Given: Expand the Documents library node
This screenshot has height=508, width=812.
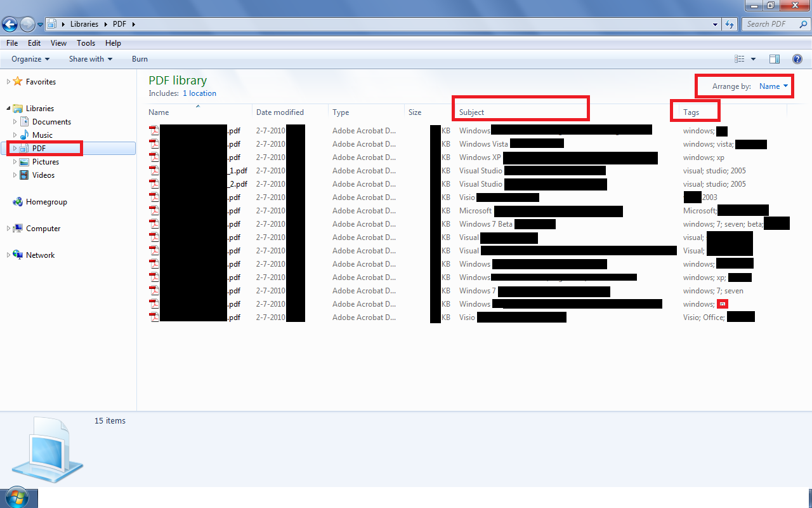Looking at the screenshot, I should coord(15,122).
